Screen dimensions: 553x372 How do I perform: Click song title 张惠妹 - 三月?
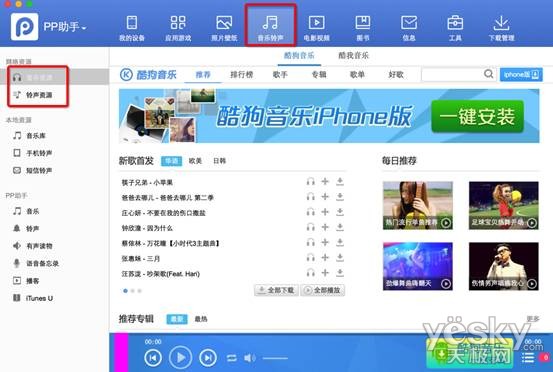[140, 259]
